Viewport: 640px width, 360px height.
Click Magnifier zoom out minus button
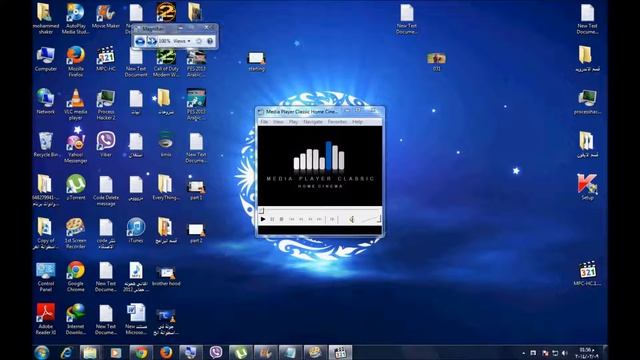[140, 41]
